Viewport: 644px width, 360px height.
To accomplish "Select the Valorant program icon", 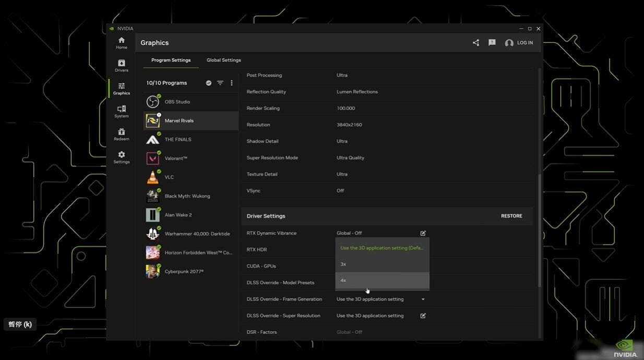I will 153,158.
